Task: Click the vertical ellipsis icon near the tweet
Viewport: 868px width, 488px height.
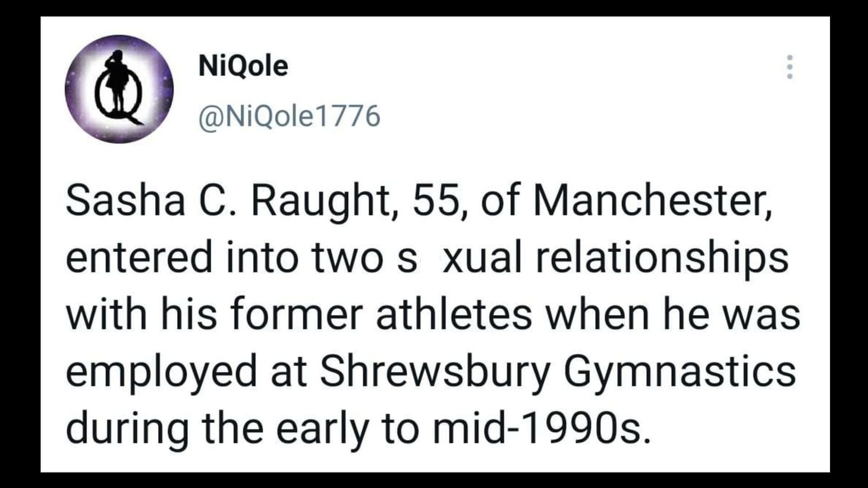Action: (x=789, y=67)
